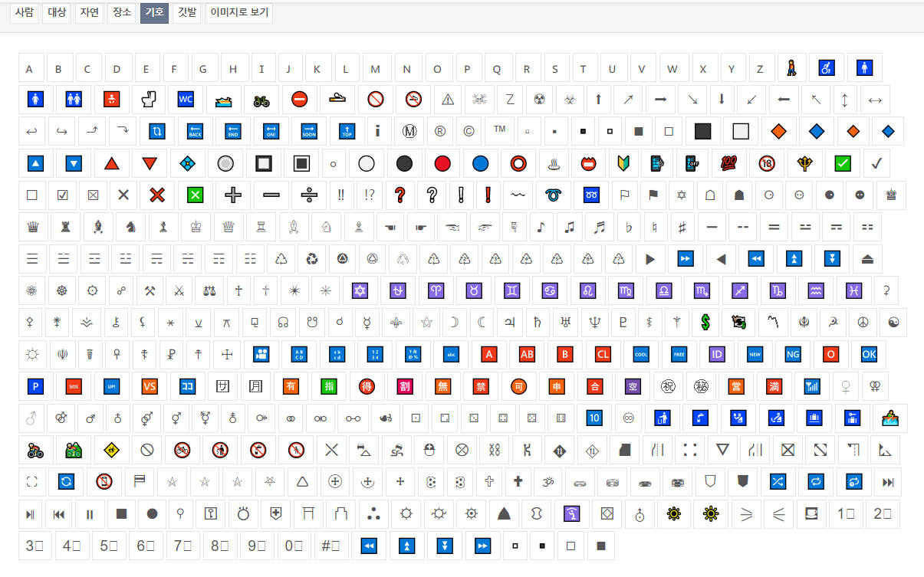Screen dimensions: 924x577
Task: Select the solid blue circle emoji
Action: tap(480, 163)
